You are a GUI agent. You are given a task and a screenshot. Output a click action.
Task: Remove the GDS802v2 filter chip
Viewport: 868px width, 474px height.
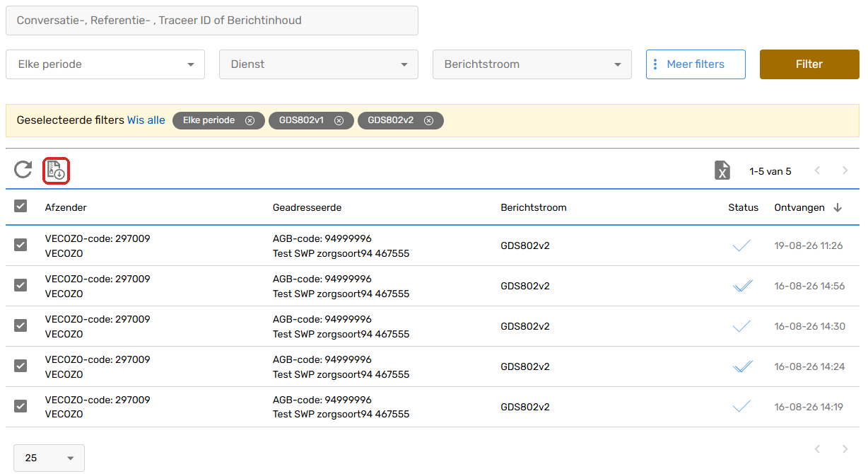point(428,120)
